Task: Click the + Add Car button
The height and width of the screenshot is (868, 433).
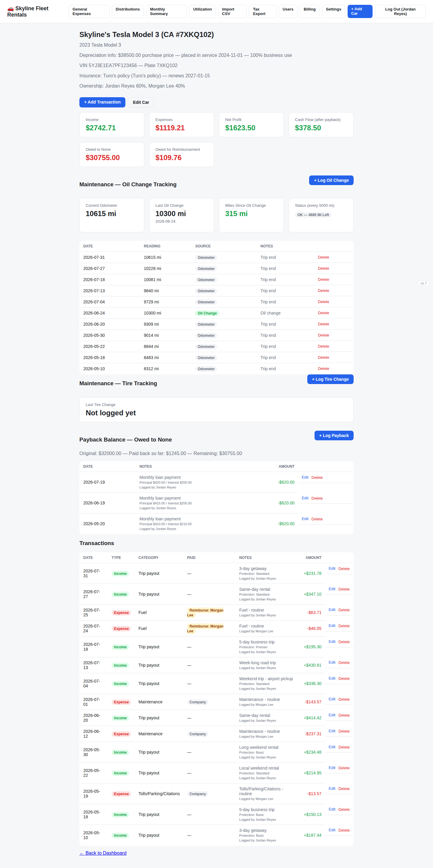Action: [x=360, y=11]
